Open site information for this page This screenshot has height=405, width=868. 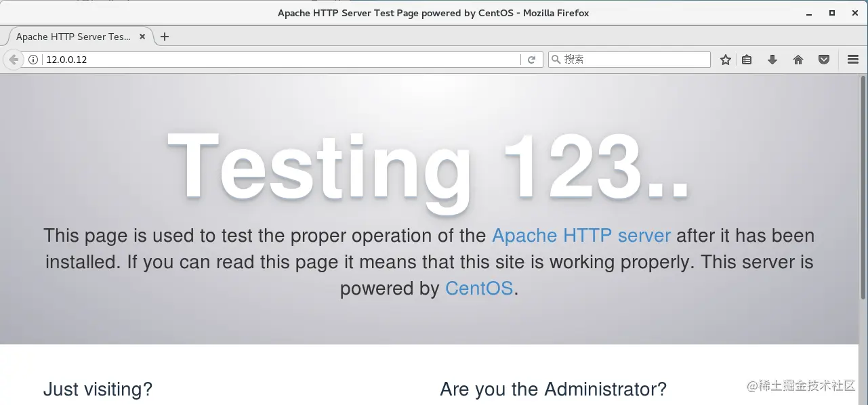pyautogui.click(x=33, y=60)
